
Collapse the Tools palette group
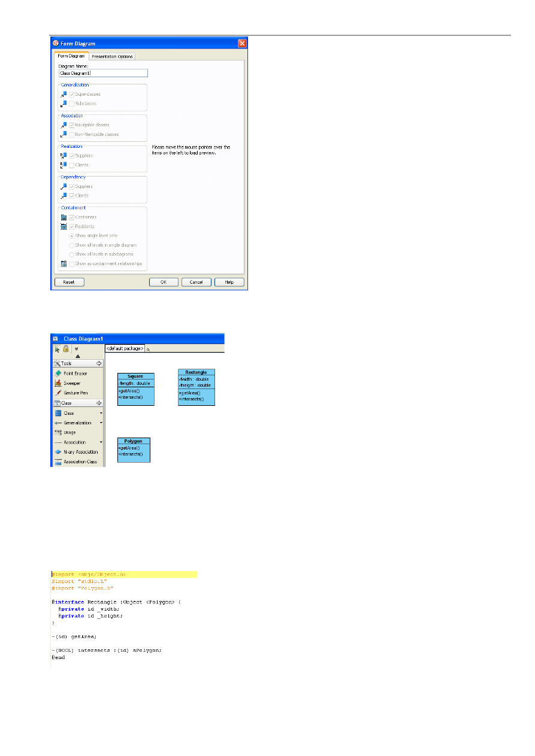[99, 363]
